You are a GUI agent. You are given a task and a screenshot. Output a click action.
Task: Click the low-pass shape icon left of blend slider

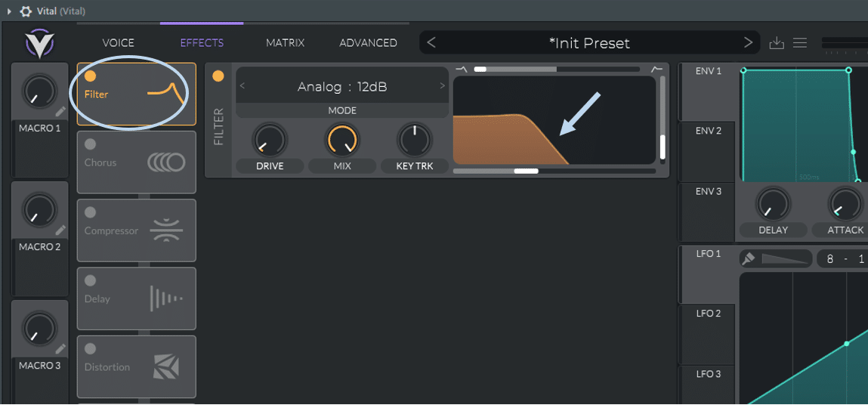[461, 70]
